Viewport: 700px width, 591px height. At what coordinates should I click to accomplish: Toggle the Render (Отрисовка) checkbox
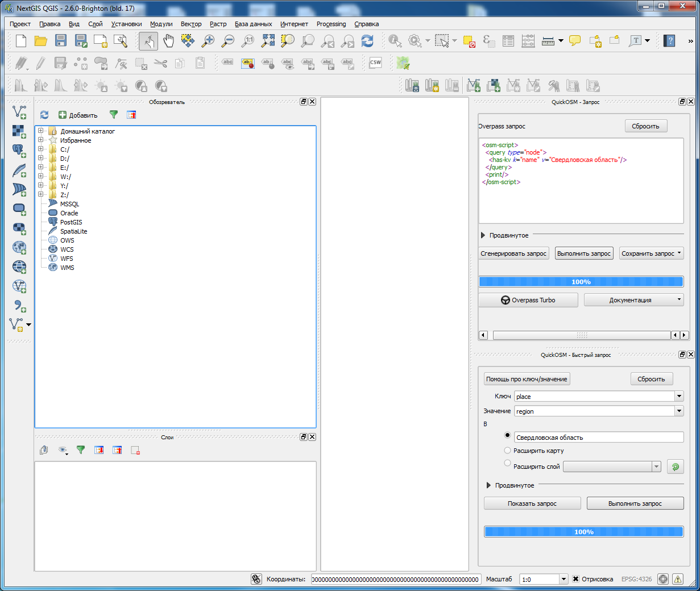576,579
